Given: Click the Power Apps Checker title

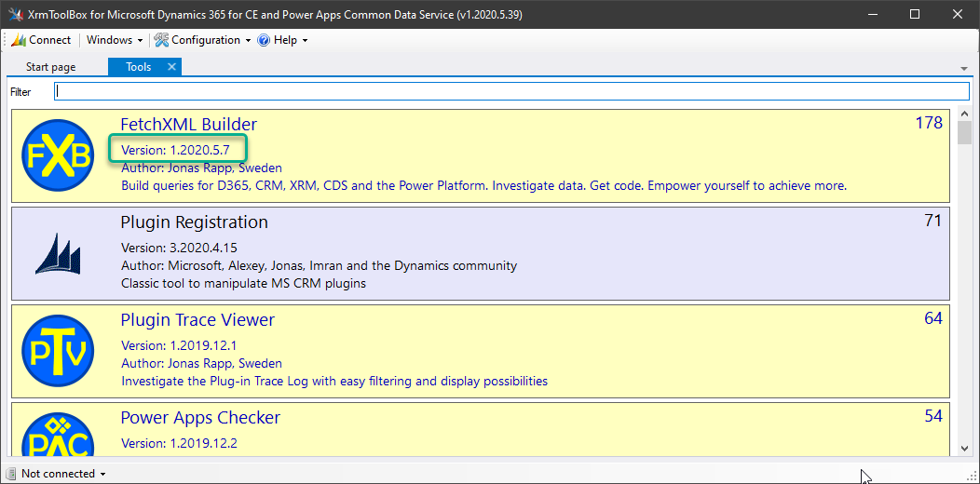Looking at the screenshot, I should click(200, 417).
